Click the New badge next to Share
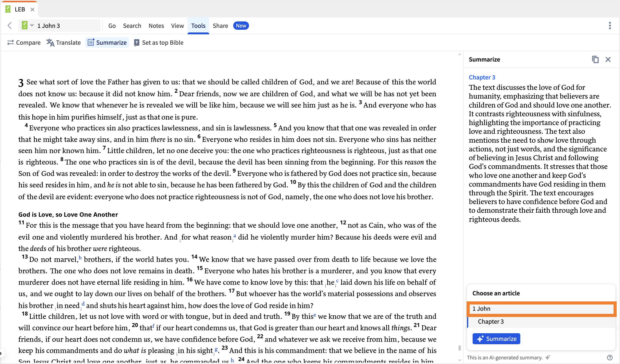620x364 pixels. coord(241,26)
